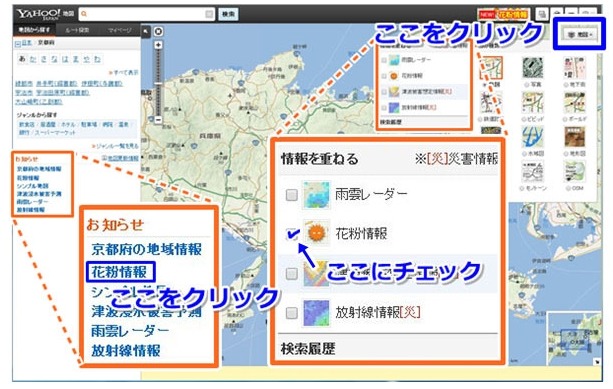Select the わ kana index tab
The image size is (613, 389).
coord(97,59)
